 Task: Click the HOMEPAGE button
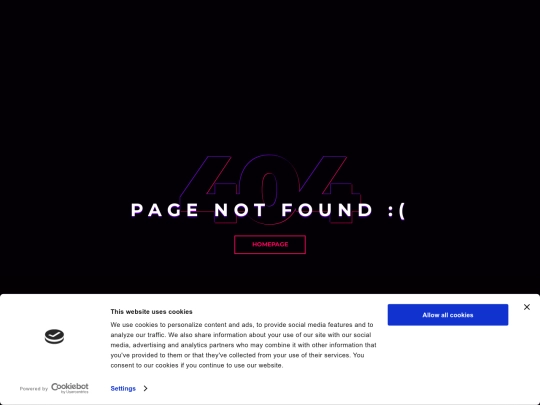click(270, 245)
